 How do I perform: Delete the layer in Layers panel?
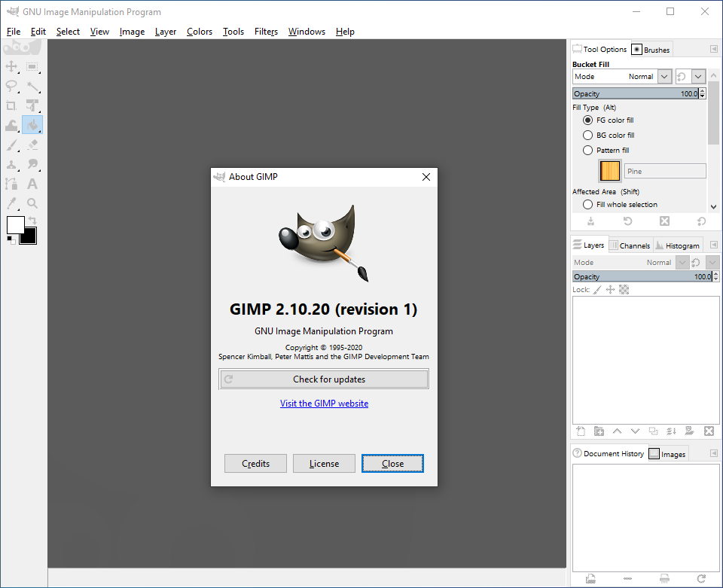(x=709, y=431)
